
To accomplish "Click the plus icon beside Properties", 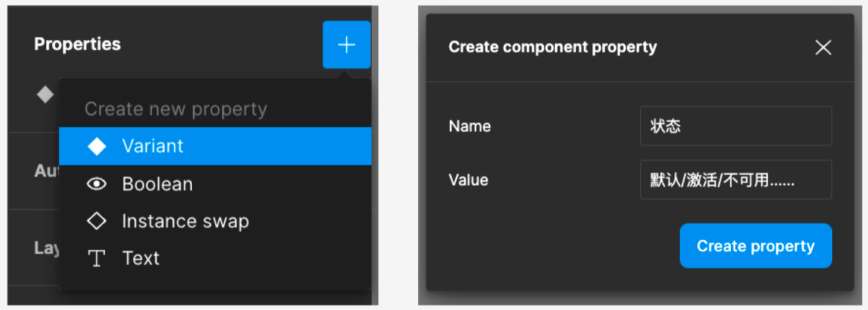I will click(x=347, y=45).
